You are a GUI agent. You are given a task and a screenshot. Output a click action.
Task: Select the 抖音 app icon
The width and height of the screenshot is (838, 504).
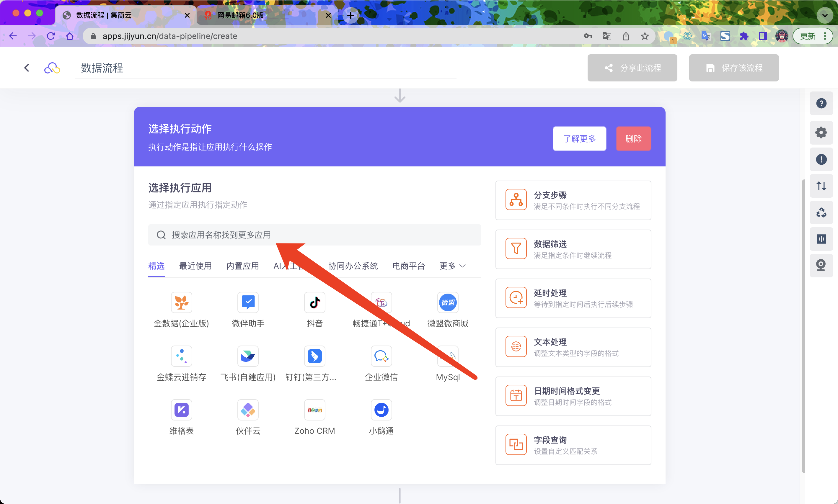[x=314, y=302]
